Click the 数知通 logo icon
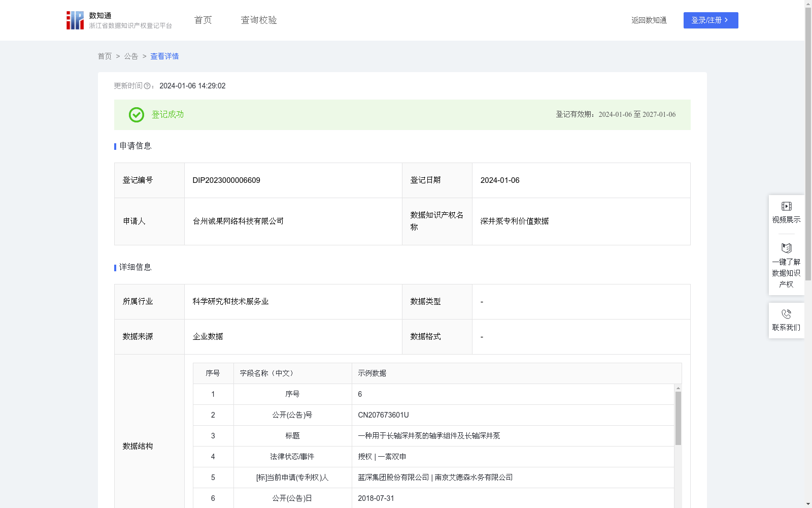 pos(75,20)
